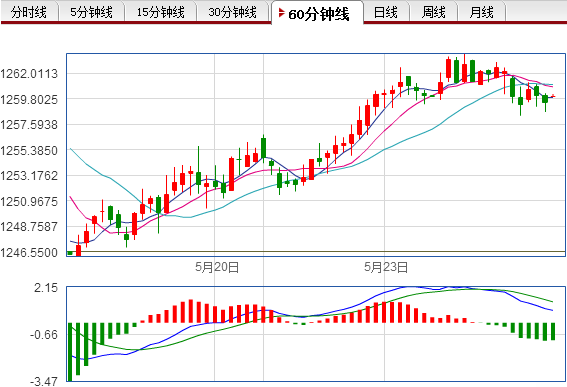
Task: Switch to the 日线 daily chart
Action: [x=385, y=12]
